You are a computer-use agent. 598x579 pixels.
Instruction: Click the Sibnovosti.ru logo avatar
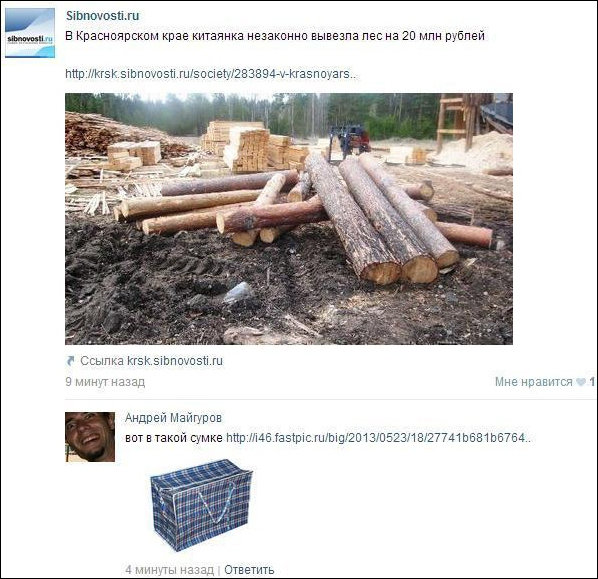30,33
